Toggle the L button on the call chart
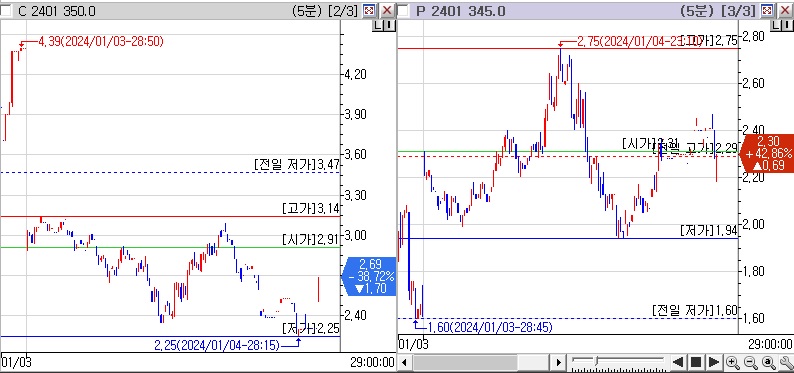794x373 pixels. [x=377, y=26]
